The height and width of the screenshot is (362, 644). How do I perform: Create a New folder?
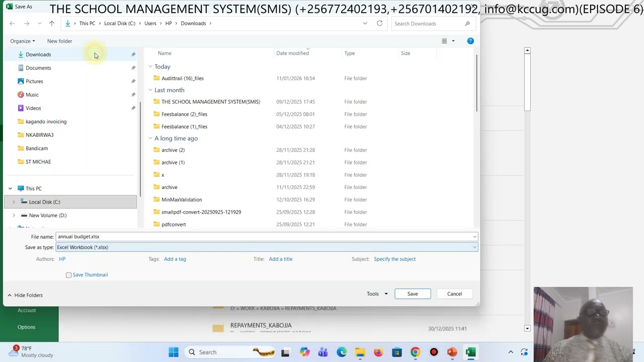(x=60, y=41)
